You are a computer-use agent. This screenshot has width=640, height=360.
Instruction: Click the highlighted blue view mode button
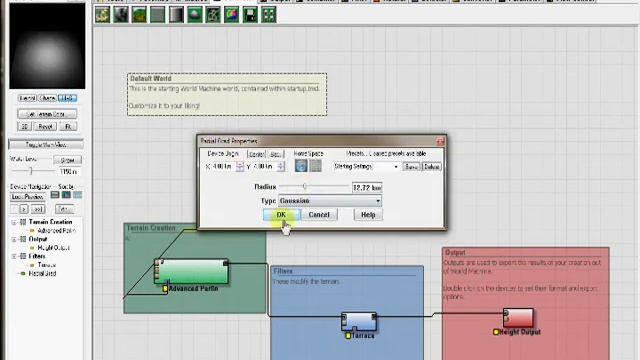tap(67, 98)
